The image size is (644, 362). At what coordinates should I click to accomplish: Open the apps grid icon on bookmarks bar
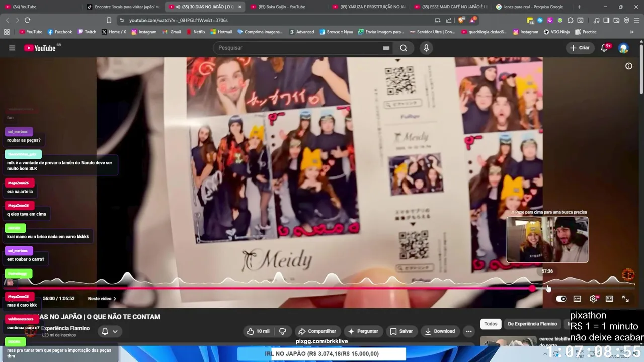(x=7, y=32)
